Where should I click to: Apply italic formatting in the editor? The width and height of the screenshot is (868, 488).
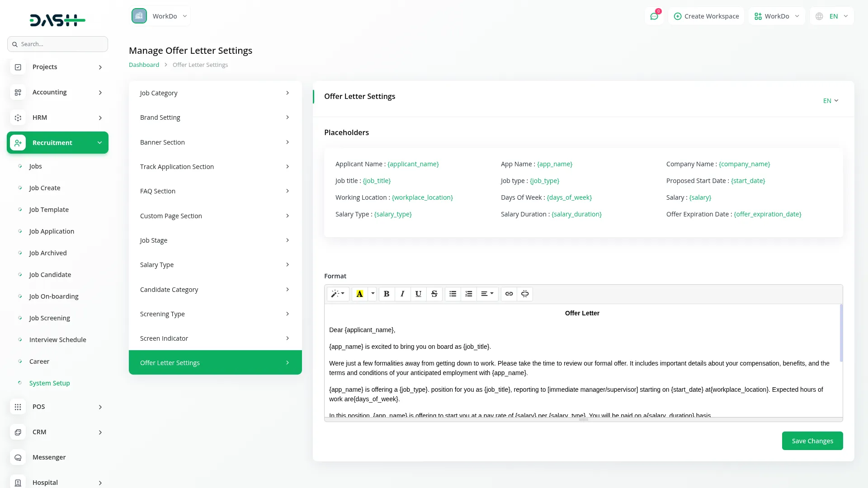402,294
